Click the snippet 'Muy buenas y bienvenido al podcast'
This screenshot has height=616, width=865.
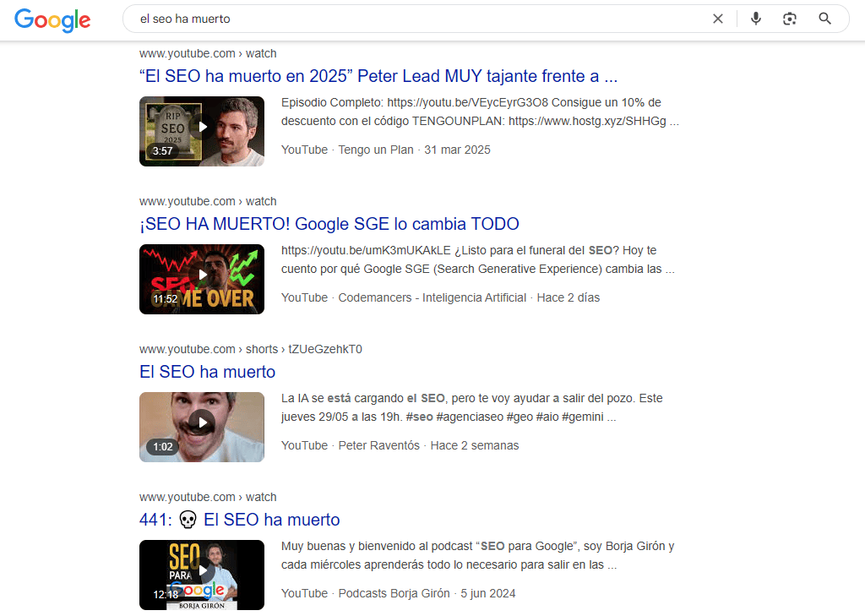[478, 556]
